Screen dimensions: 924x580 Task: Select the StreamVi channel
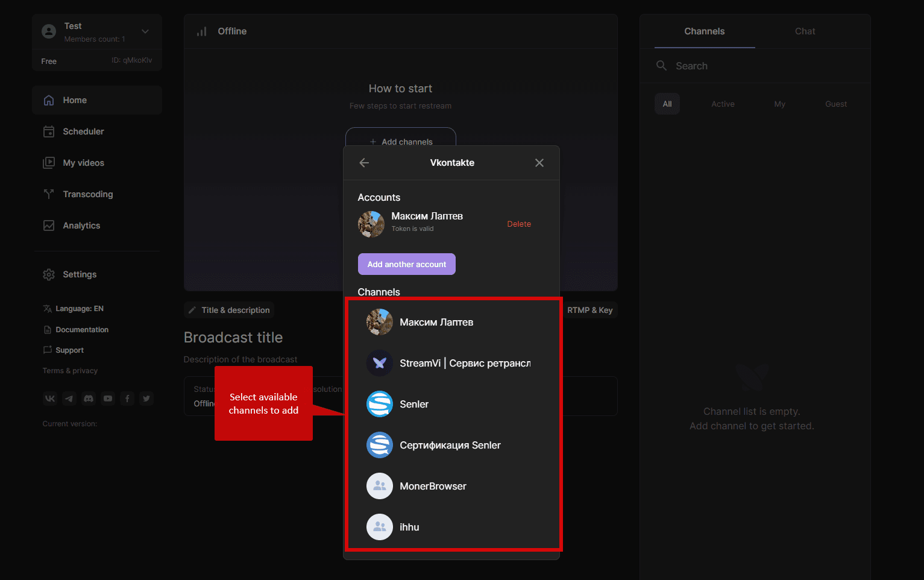point(452,363)
